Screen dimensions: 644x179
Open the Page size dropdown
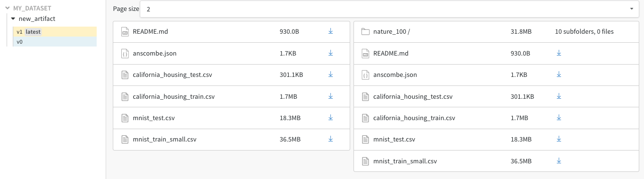389,9
